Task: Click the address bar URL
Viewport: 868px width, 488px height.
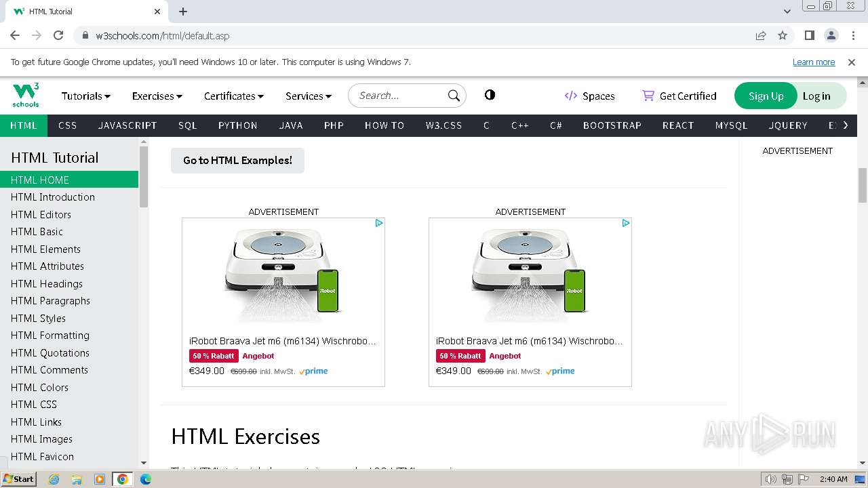Action: (x=163, y=36)
